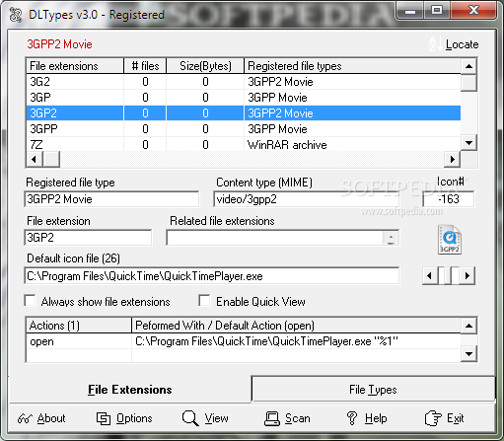The image size is (504, 441).
Task: Select the File Extensions tab
Action: [130, 390]
